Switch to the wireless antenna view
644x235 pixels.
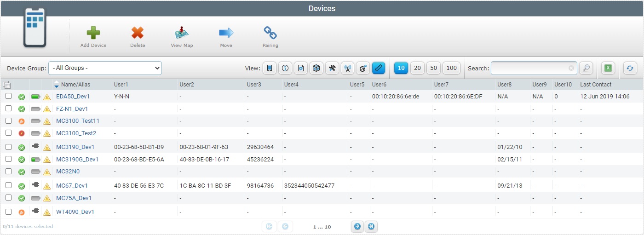coord(347,68)
